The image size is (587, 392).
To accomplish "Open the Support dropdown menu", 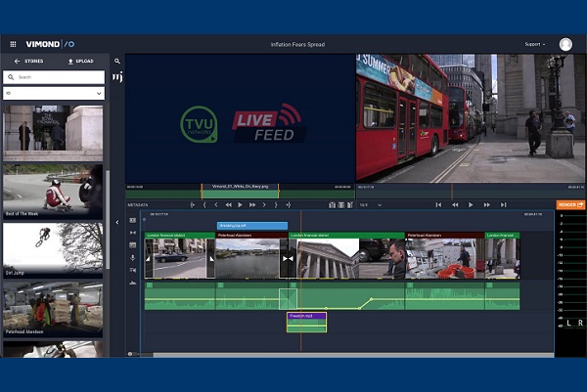I will click(534, 44).
